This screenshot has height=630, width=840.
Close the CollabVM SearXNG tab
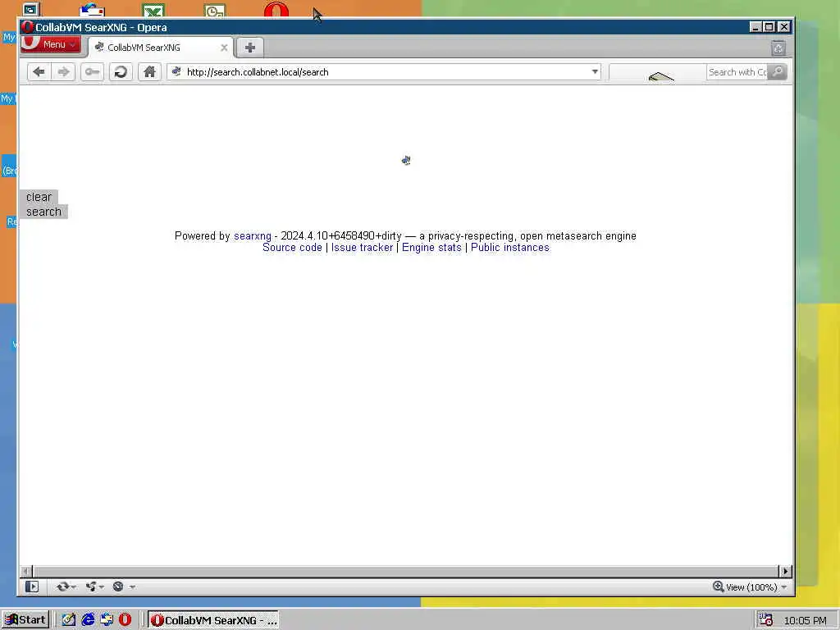tap(224, 48)
